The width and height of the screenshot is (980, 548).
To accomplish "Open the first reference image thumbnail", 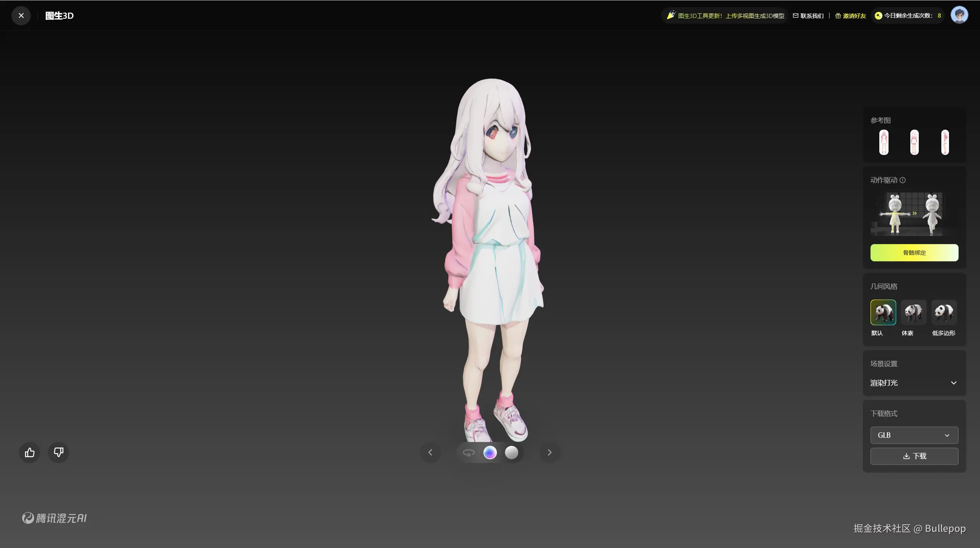I will click(x=884, y=142).
